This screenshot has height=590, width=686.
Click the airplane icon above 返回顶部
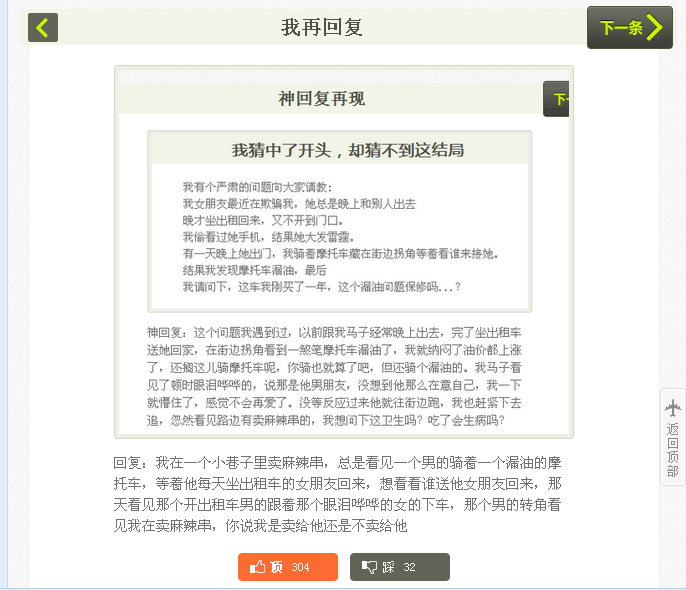[x=673, y=408]
